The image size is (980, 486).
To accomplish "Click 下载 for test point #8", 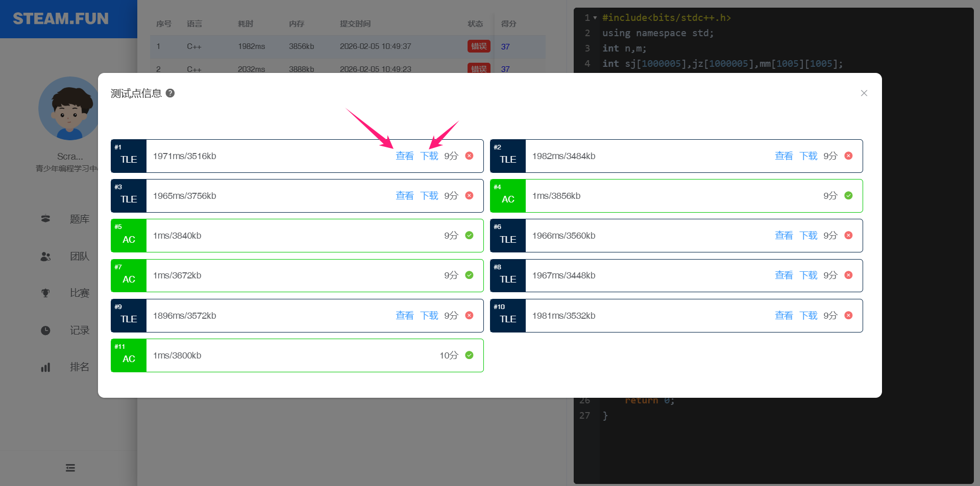I will tap(808, 275).
